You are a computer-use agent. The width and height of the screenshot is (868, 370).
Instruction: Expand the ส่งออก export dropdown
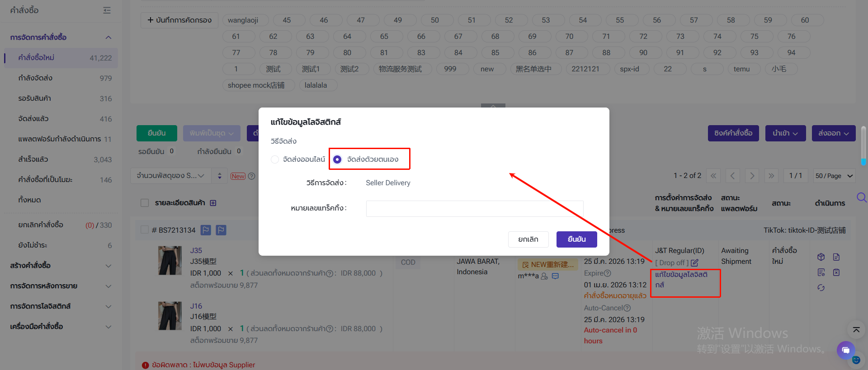833,133
